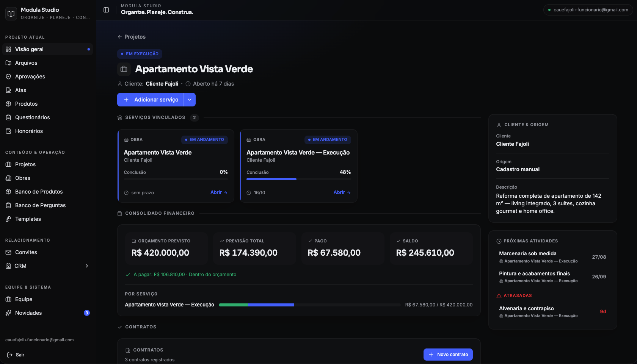This screenshot has height=364, width=637.
Task: Click the Sair logout icon
Action: pos(10,355)
